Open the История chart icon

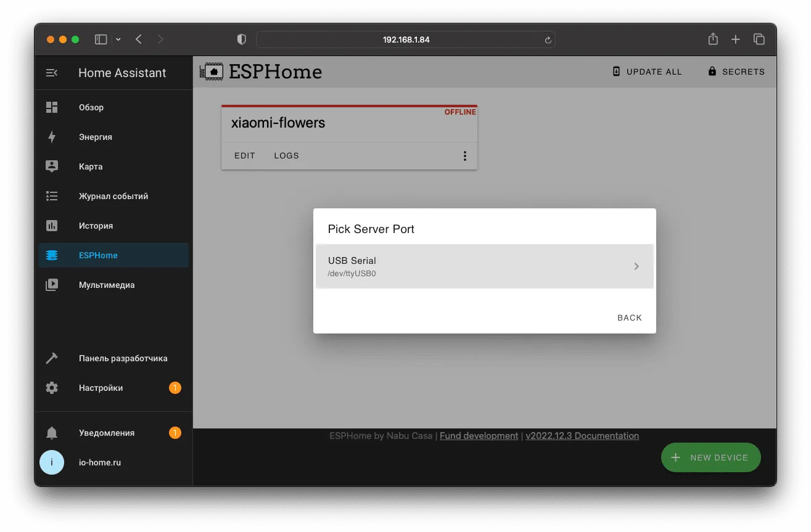[x=52, y=226]
